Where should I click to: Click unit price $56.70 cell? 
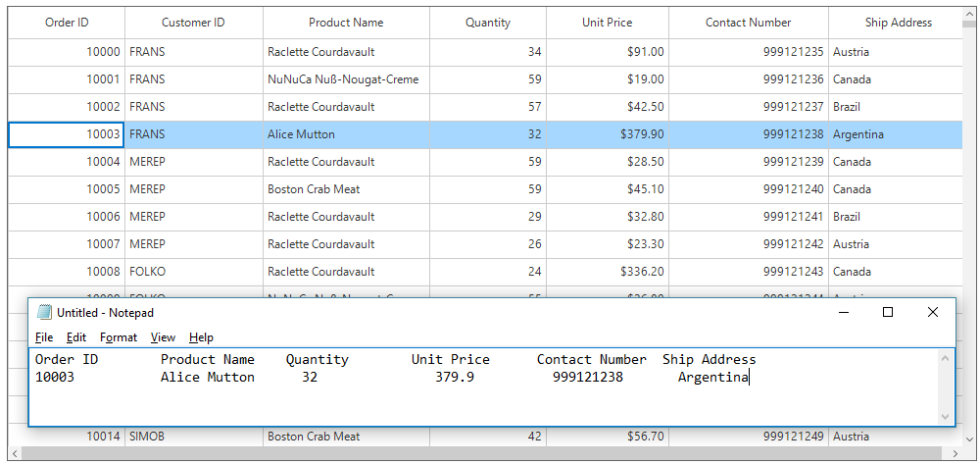point(608,437)
